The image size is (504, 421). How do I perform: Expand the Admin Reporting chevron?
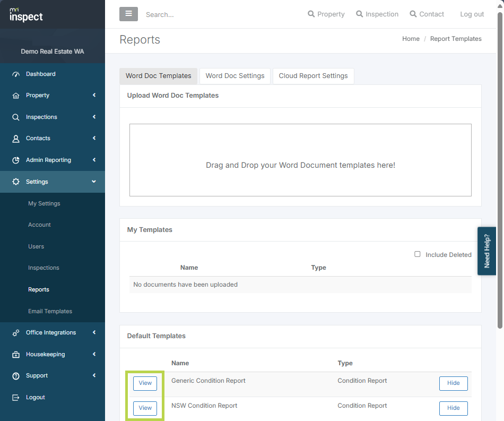tap(94, 160)
